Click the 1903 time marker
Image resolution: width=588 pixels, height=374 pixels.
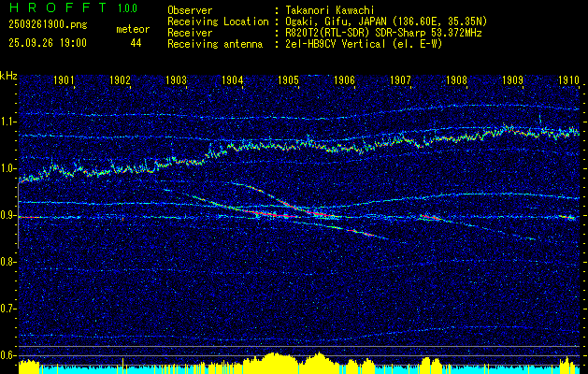click(x=176, y=79)
